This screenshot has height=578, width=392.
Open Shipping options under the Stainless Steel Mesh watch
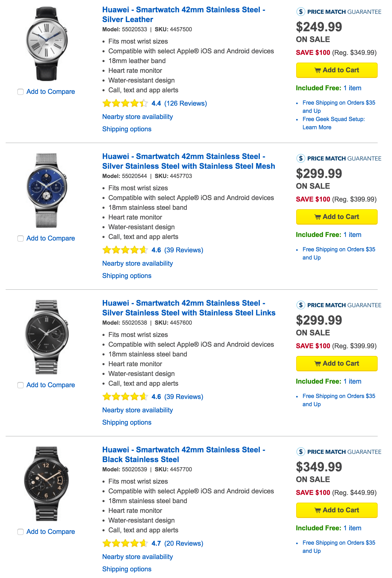coord(127,275)
